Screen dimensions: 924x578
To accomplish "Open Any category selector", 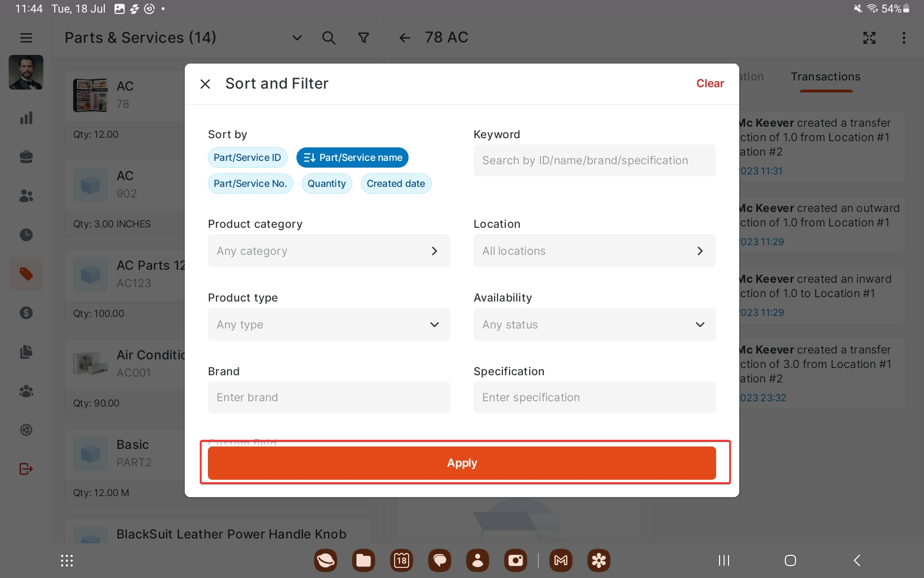I will [x=329, y=251].
